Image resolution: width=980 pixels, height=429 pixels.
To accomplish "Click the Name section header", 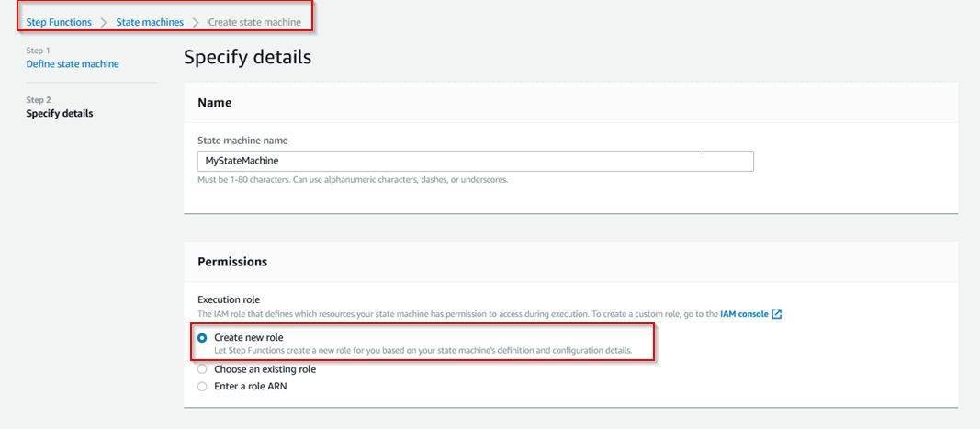I will coord(215,103).
